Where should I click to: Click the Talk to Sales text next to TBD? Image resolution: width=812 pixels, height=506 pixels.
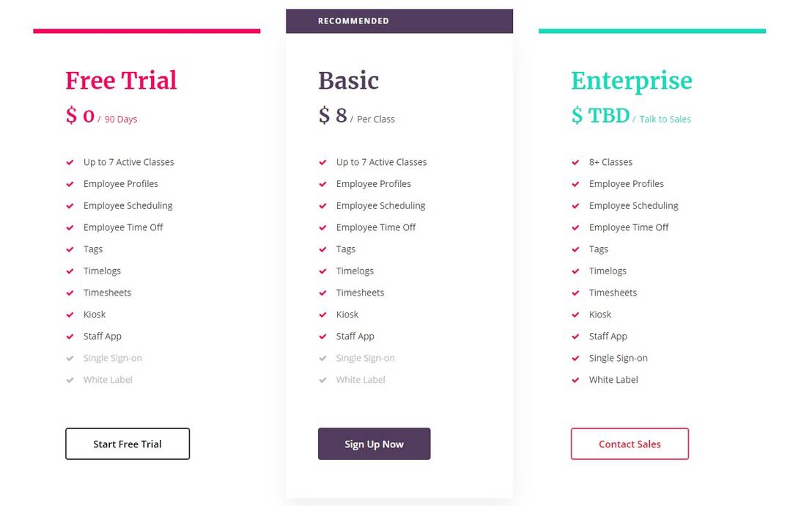point(665,119)
